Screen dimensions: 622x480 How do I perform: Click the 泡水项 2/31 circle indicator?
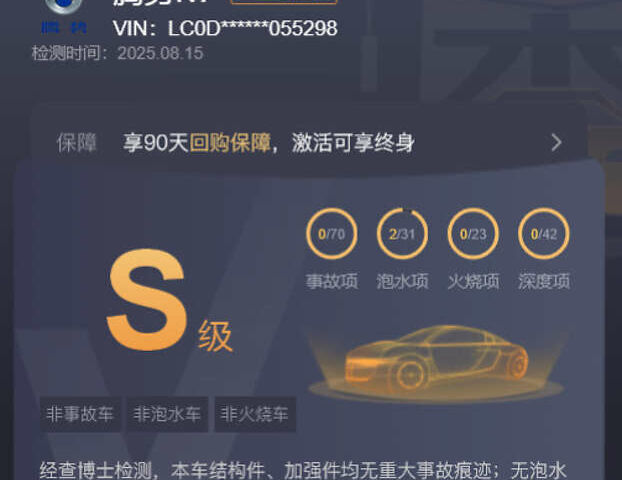(x=402, y=234)
